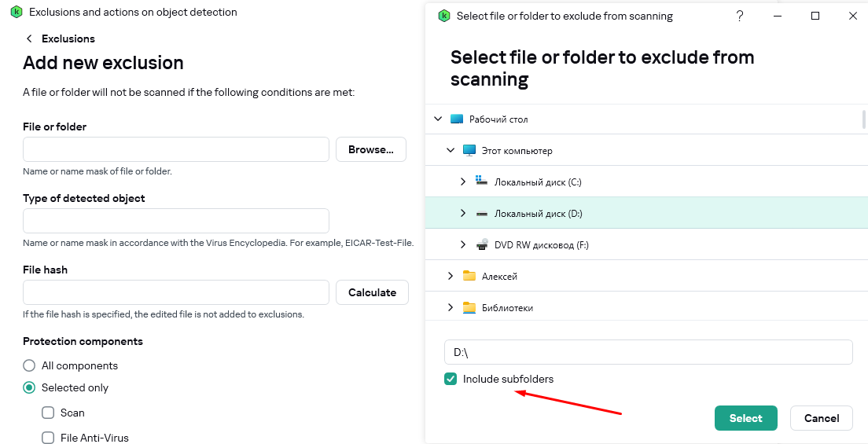Collapse the Этот компьютер tree node
This screenshot has width=868, height=444.
[x=451, y=151]
